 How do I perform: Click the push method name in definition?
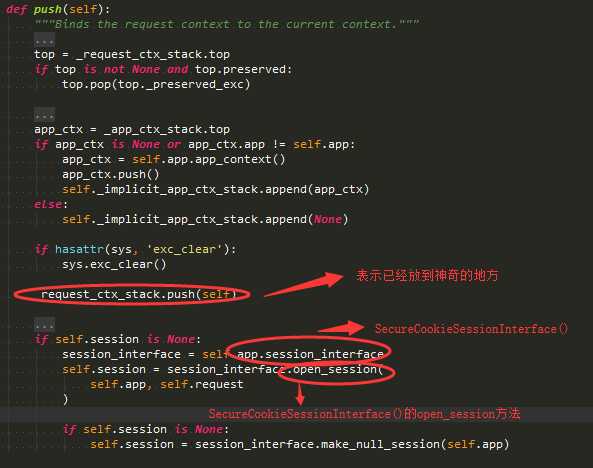(47, 9)
